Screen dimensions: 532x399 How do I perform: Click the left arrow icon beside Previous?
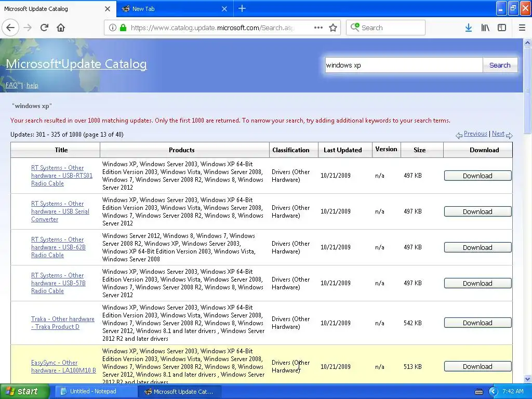[459, 136]
